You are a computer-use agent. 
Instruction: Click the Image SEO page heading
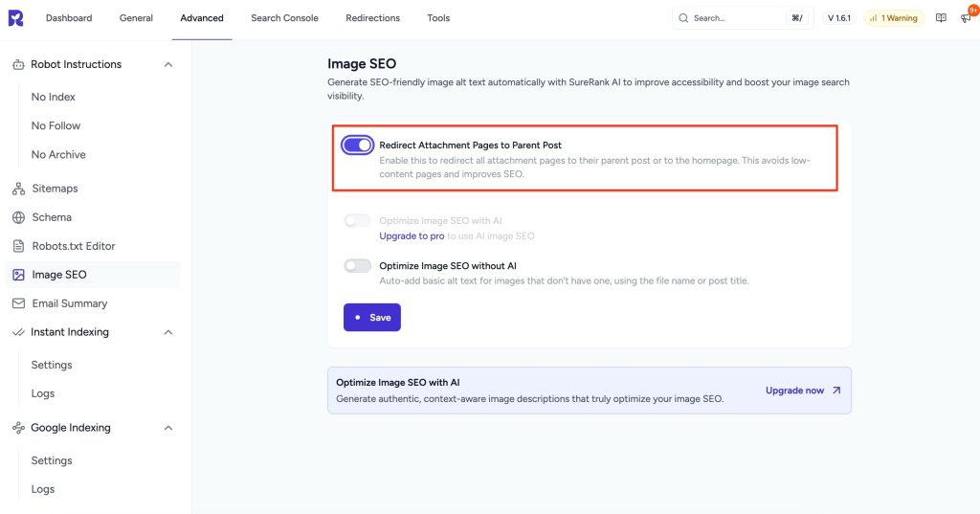click(362, 64)
